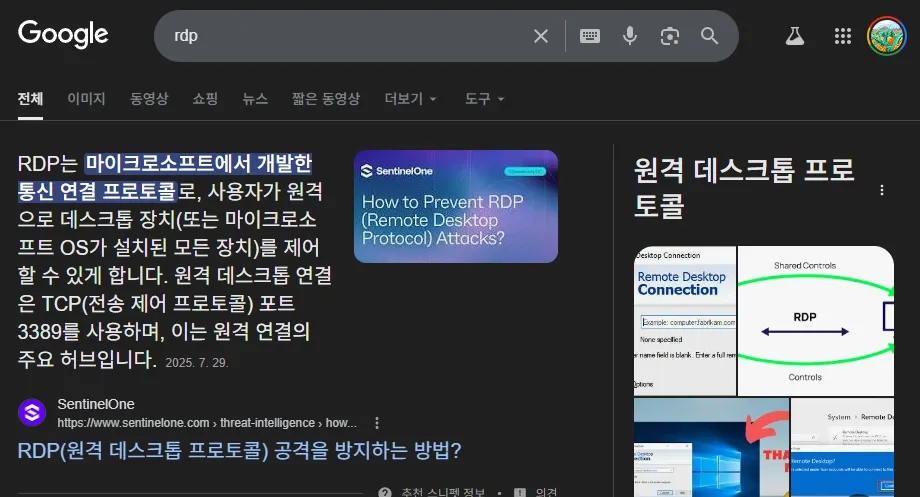Click the SentinelOne source name
Screen dimensions: 920x497
[96, 404]
